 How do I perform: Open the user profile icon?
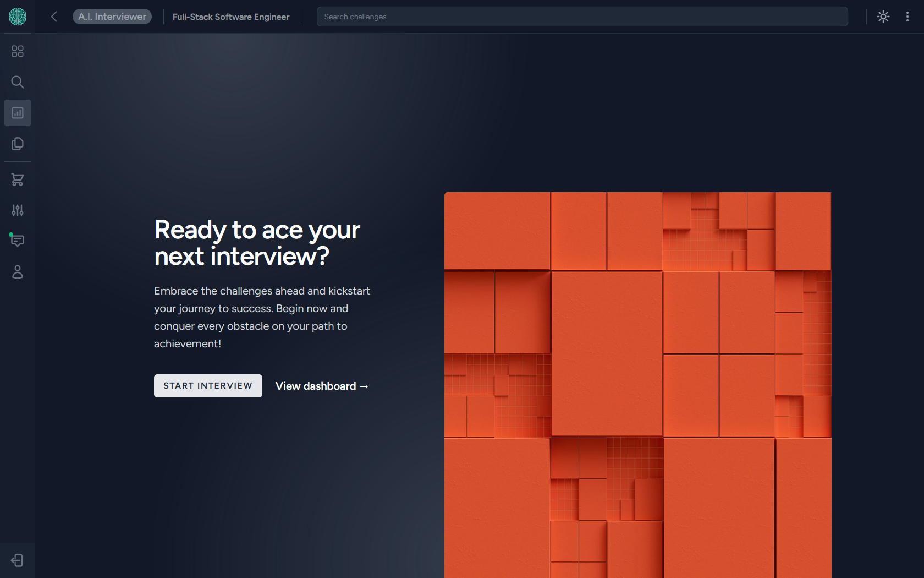point(18,272)
